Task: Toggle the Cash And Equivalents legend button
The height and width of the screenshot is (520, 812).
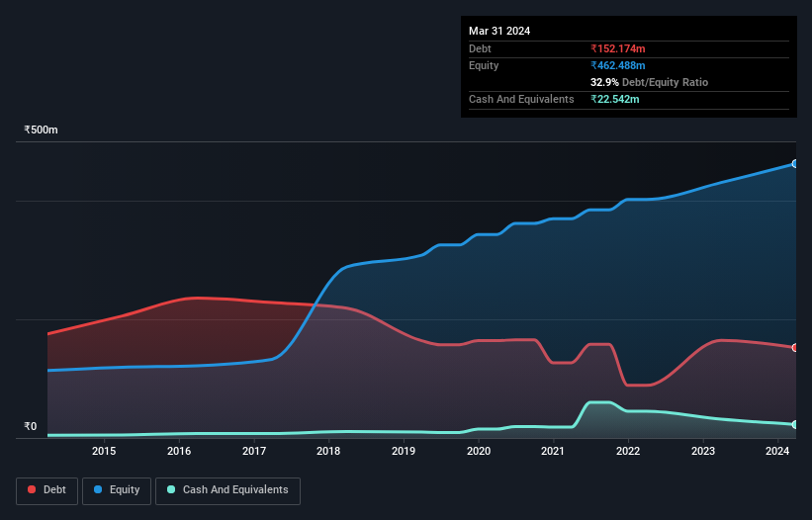Action: pyautogui.click(x=227, y=490)
